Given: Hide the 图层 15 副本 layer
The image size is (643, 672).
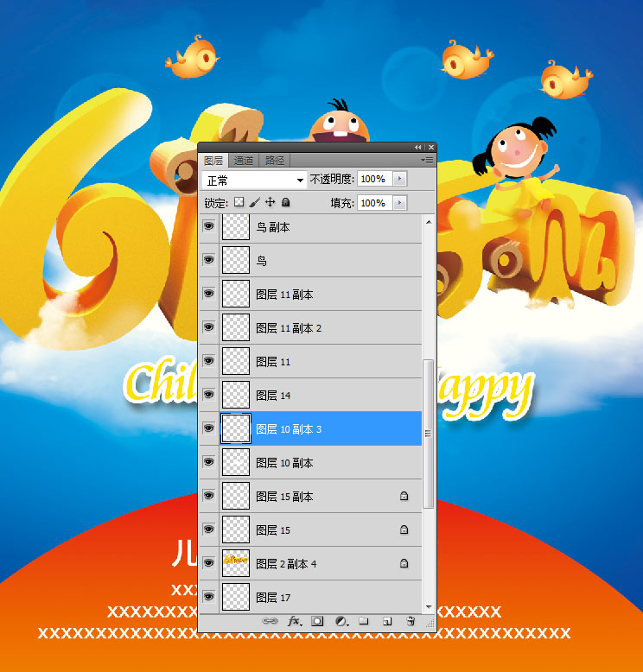Looking at the screenshot, I should click(209, 496).
